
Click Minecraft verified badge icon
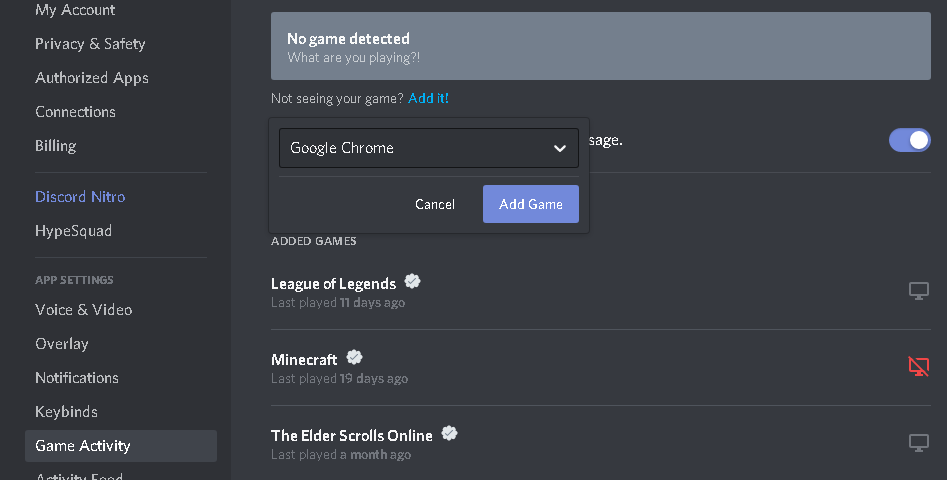354,358
